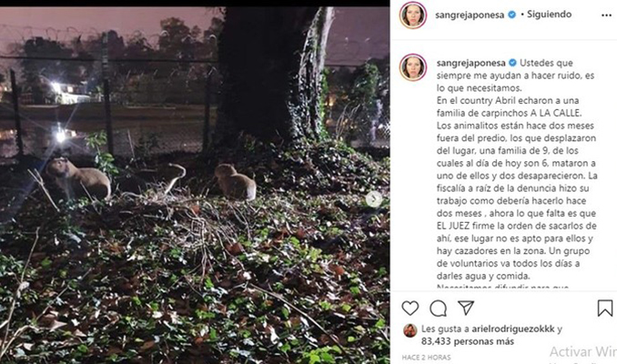Click the profile avatar beside the caption
Image resolution: width=617 pixels, height=364 pixels.
tap(412, 67)
